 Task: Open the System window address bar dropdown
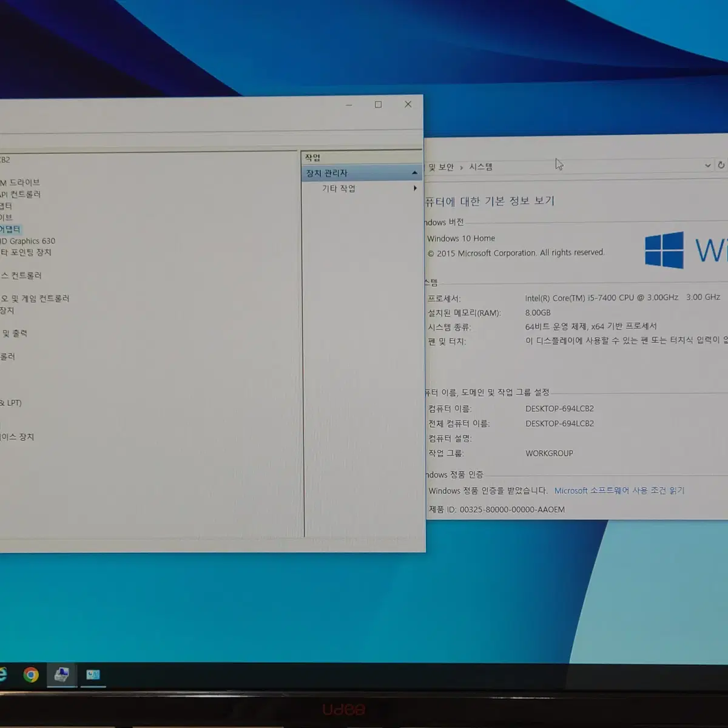tap(707, 165)
